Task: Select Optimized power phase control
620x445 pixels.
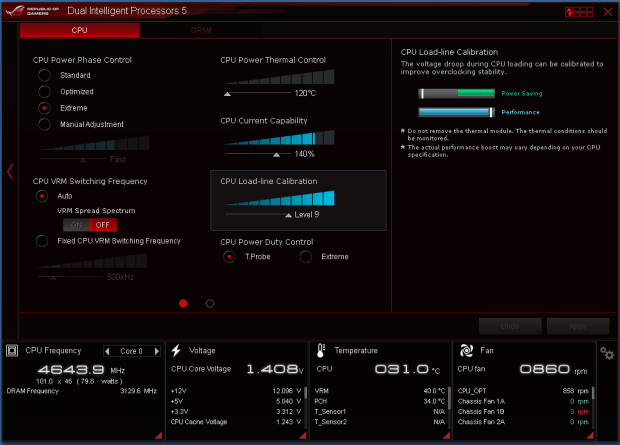Action: [44, 92]
